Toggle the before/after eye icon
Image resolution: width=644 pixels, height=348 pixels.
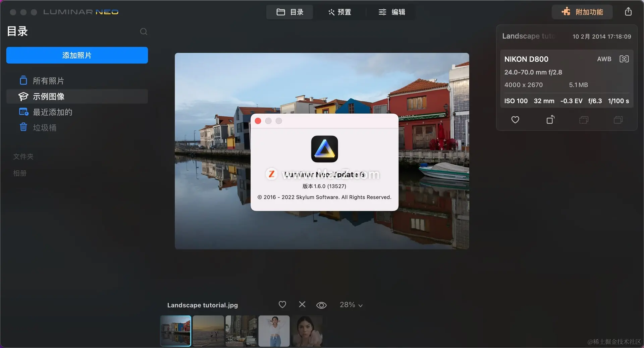(321, 305)
